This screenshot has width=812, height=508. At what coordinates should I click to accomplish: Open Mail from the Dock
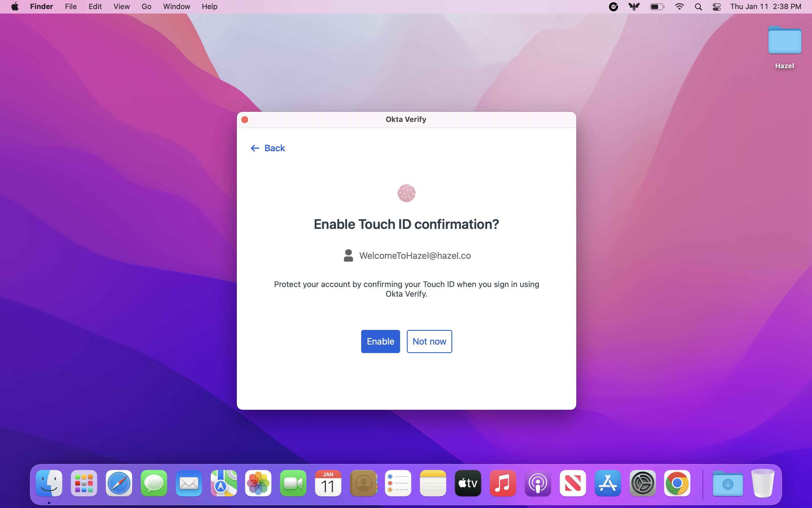(x=189, y=483)
